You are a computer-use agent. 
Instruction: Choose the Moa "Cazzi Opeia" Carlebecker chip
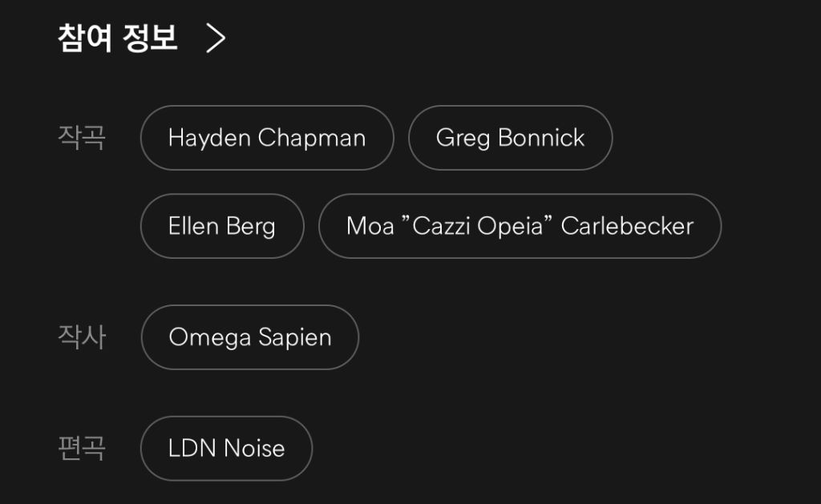pos(520,226)
